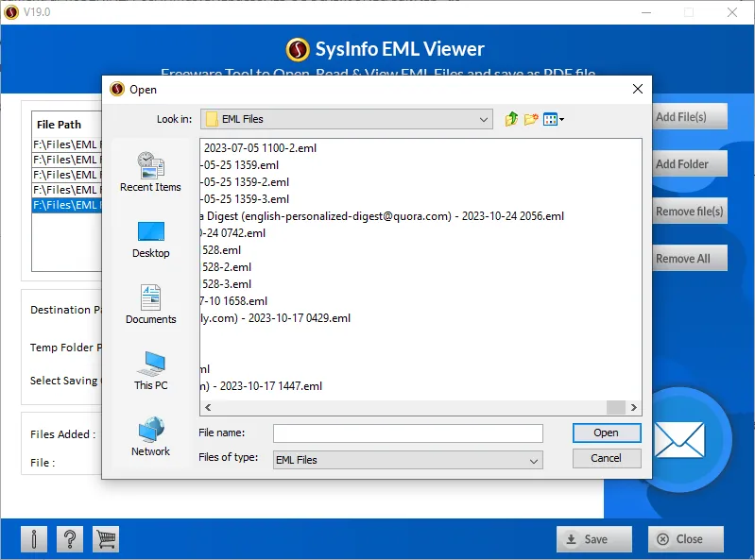Open the view menu icon
The height and width of the screenshot is (560, 755).
[x=554, y=119]
